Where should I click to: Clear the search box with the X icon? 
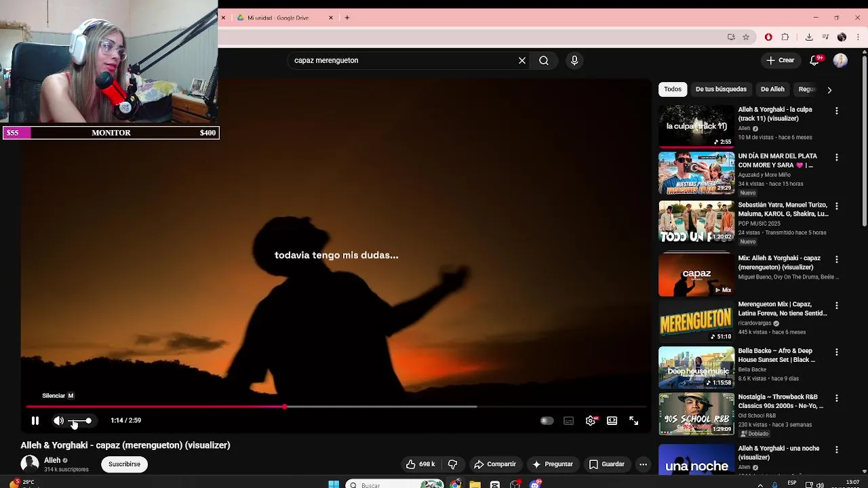pos(522,60)
